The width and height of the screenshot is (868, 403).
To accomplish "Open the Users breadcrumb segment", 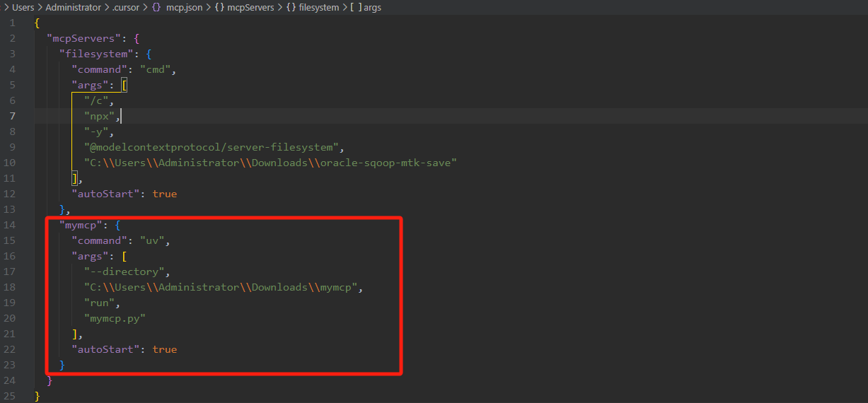I will [x=23, y=7].
